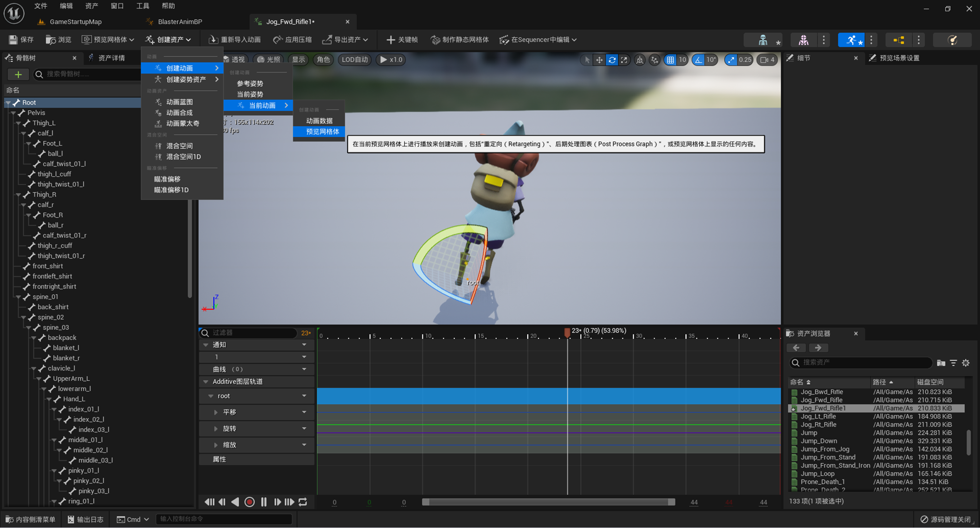The height and width of the screenshot is (528, 980).
Task: Click the timeline playhead marker at frame 23
Action: click(567, 333)
